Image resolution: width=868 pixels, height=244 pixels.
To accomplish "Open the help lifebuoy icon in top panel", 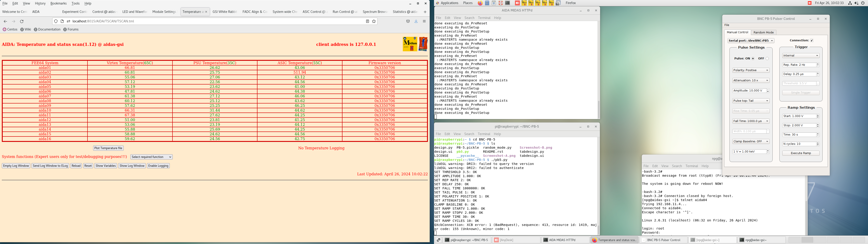I will [501, 3].
